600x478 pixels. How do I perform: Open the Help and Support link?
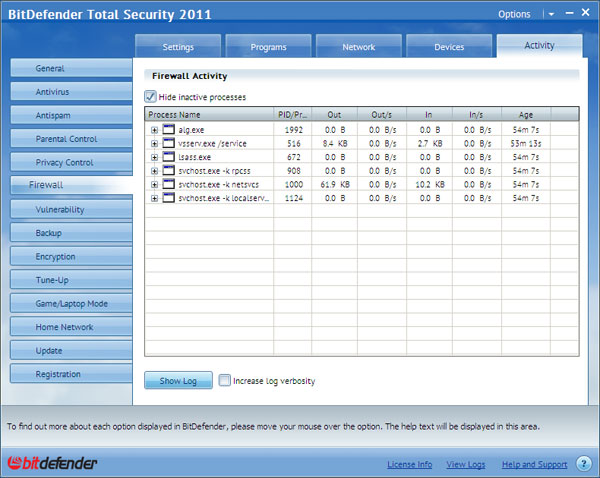pos(534,464)
